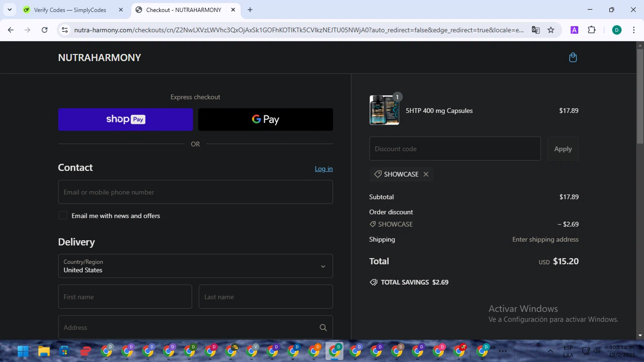Click the address bar URL
644x362 pixels.
click(299, 30)
